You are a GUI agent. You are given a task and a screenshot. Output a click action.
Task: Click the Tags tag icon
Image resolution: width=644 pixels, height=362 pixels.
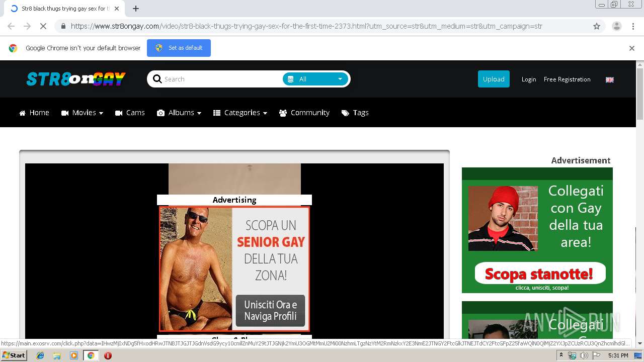[345, 113]
